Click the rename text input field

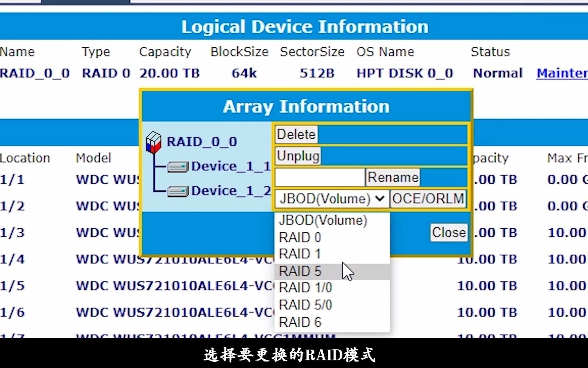pos(319,177)
